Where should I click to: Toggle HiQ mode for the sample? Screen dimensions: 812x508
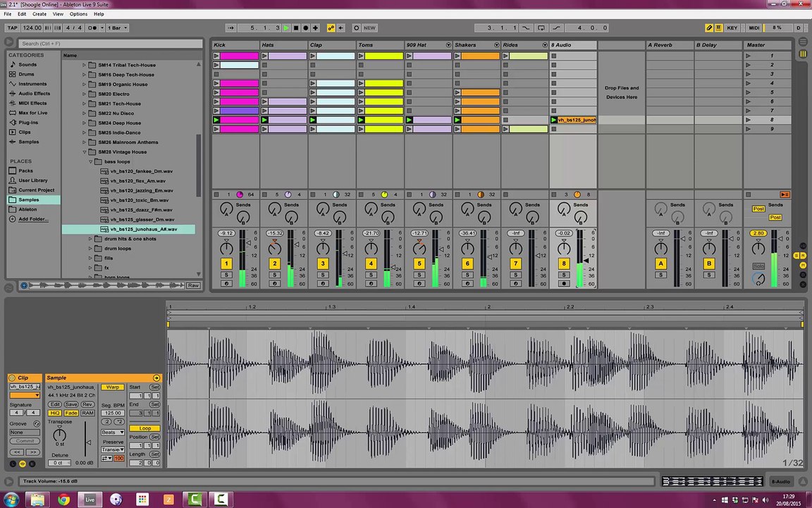(x=54, y=413)
